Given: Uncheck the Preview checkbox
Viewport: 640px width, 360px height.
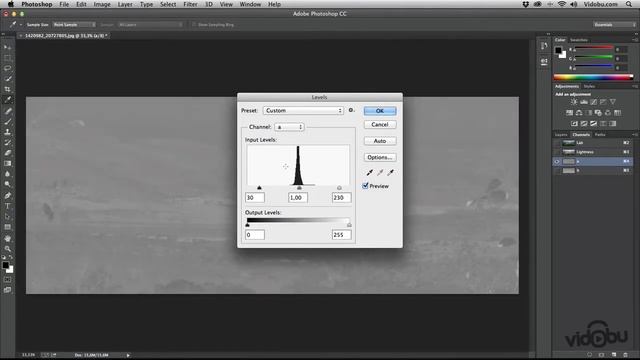Looking at the screenshot, I should (x=365, y=186).
